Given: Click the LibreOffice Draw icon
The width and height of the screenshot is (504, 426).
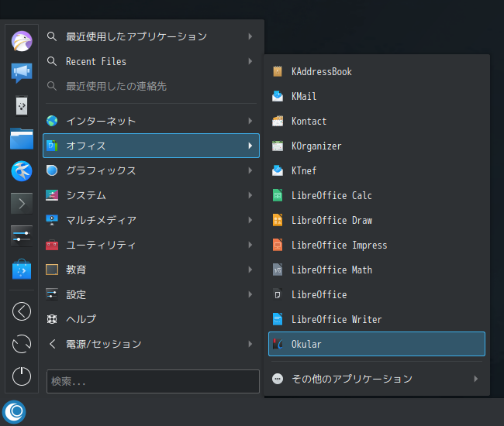Looking at the screenshot, I should 278,220.
